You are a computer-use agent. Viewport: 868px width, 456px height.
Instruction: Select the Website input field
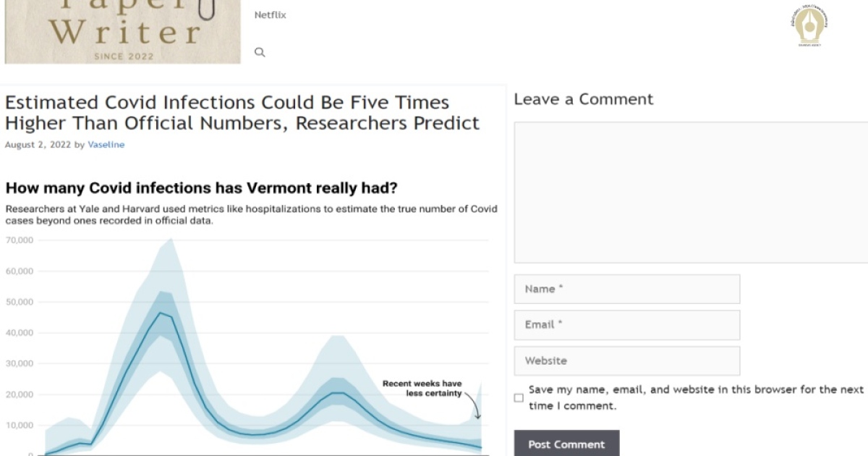(x=627, y=361)
